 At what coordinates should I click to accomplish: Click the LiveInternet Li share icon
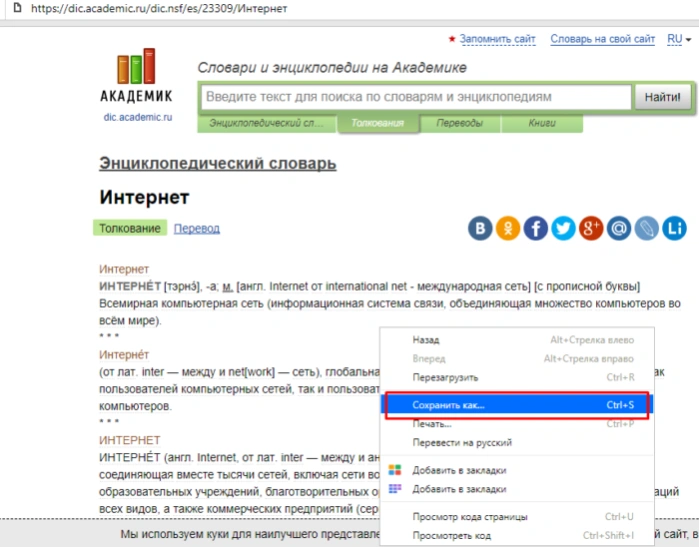(x=674, y=228)
